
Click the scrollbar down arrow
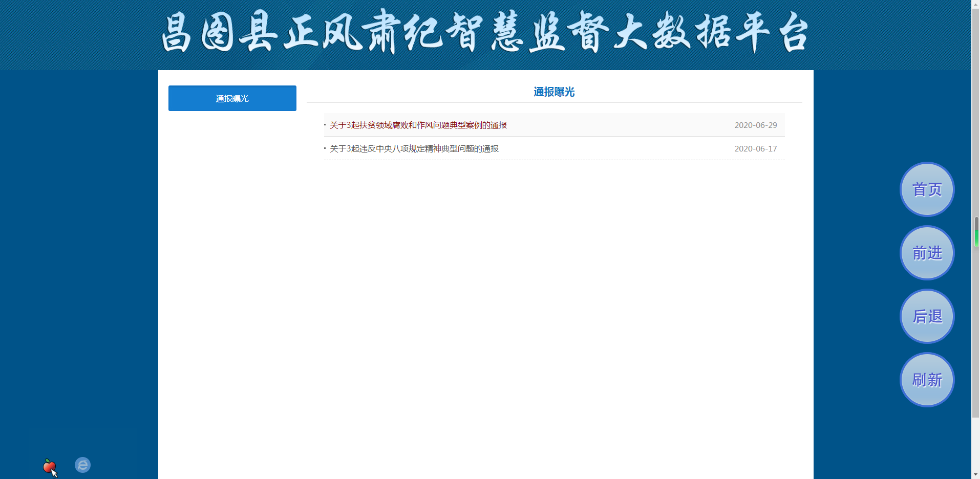976,474
